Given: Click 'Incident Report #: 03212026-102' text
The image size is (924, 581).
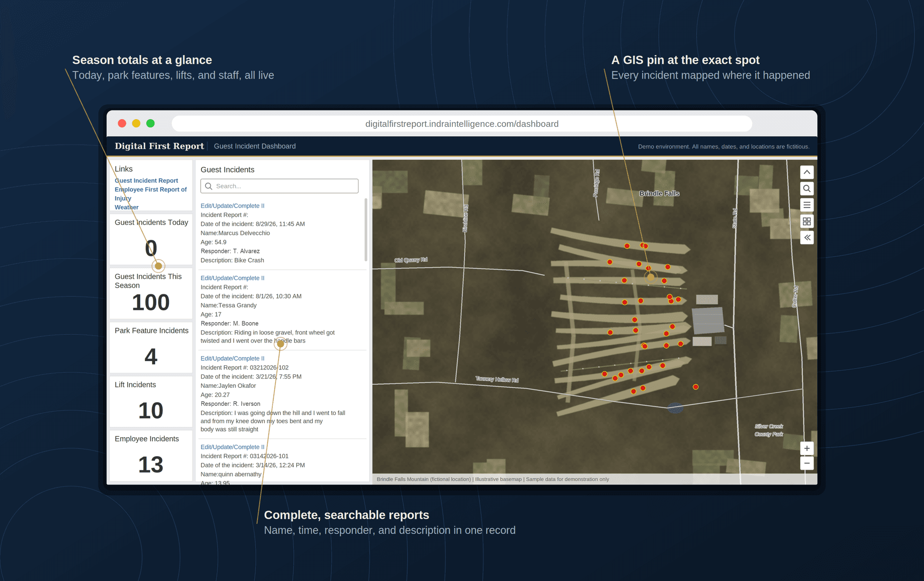Looking at the screenshot, I should click(244, 367).
